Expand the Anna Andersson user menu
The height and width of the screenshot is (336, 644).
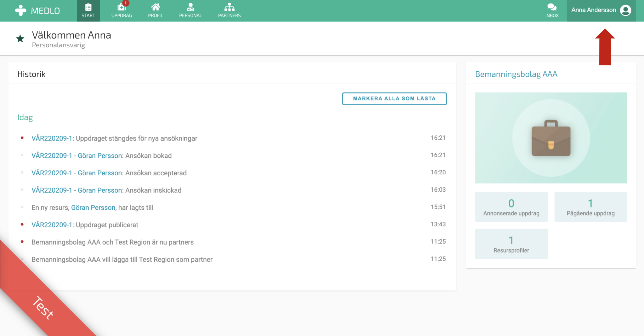[593, 10]
